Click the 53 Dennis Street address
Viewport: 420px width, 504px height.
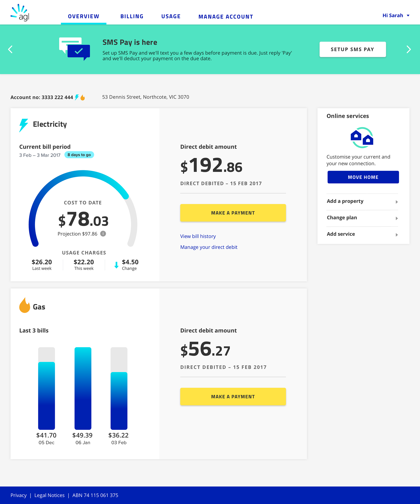(x=146, y=97)
